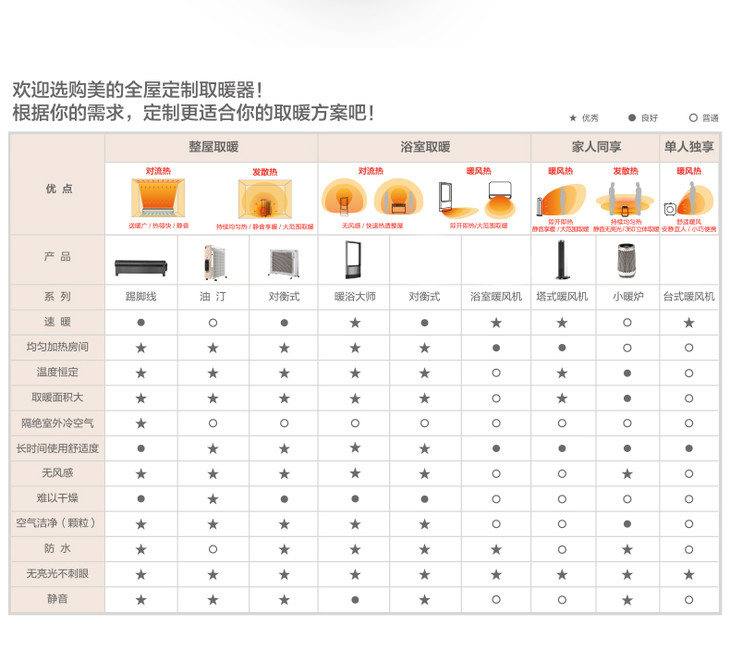Click the 对流热 diagram under 整屋取暖
Viewport: 730px width, 649px height.
tap(158, 198)
